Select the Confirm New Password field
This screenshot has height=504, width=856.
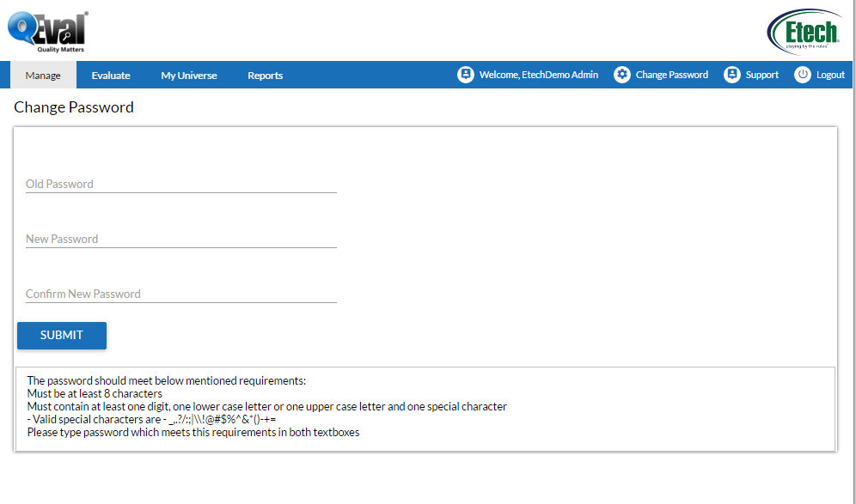tap(180, 294)
